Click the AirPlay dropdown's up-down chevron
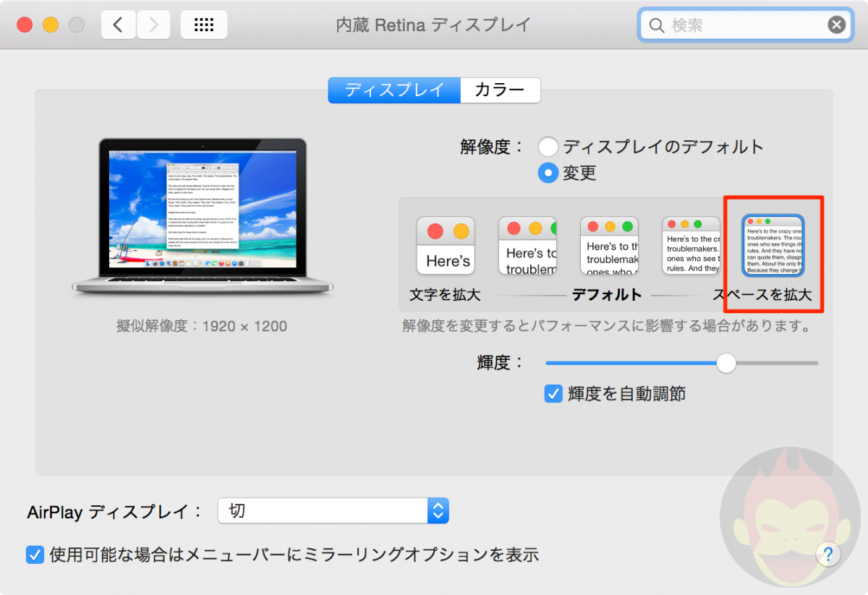Viewport: 868px width, 595px height. coord(437,510)
